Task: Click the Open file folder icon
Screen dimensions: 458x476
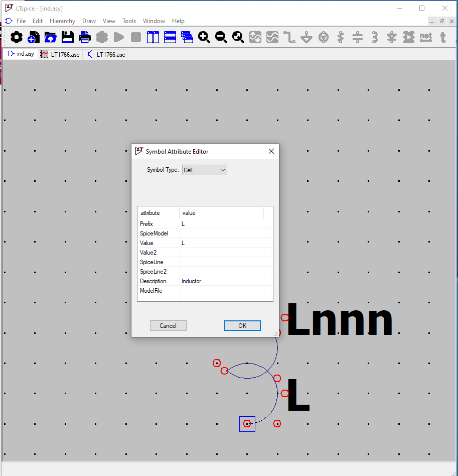Action: pos(50,37)
